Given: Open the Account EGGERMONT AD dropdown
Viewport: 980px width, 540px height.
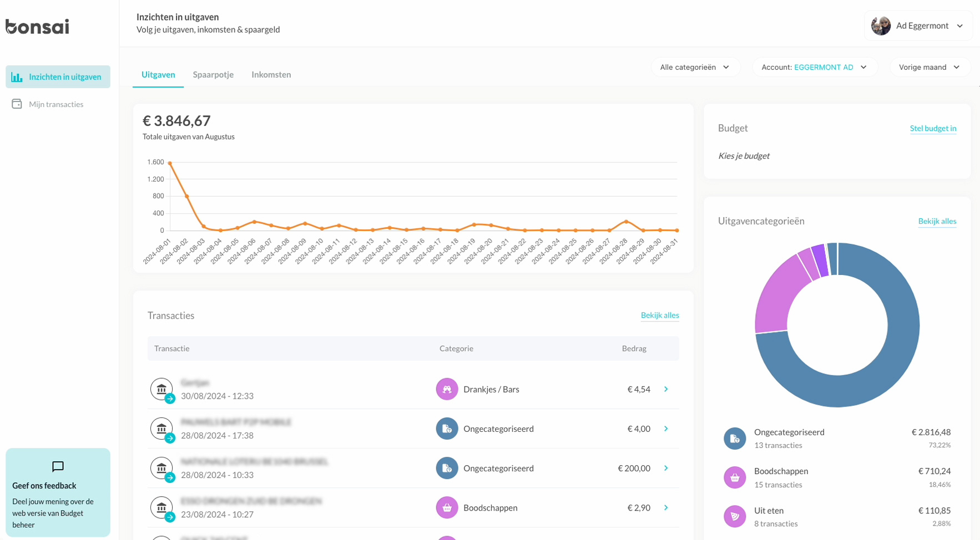Looking at the screenshot, I should 815,67.
